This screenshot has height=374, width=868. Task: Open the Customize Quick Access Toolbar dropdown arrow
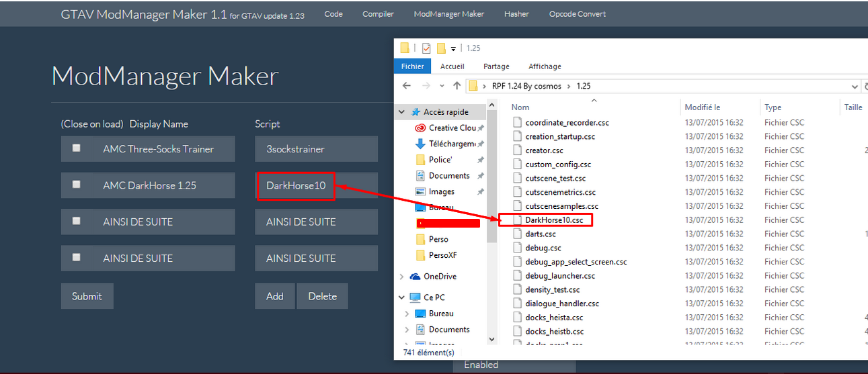[x=453, y=48]
